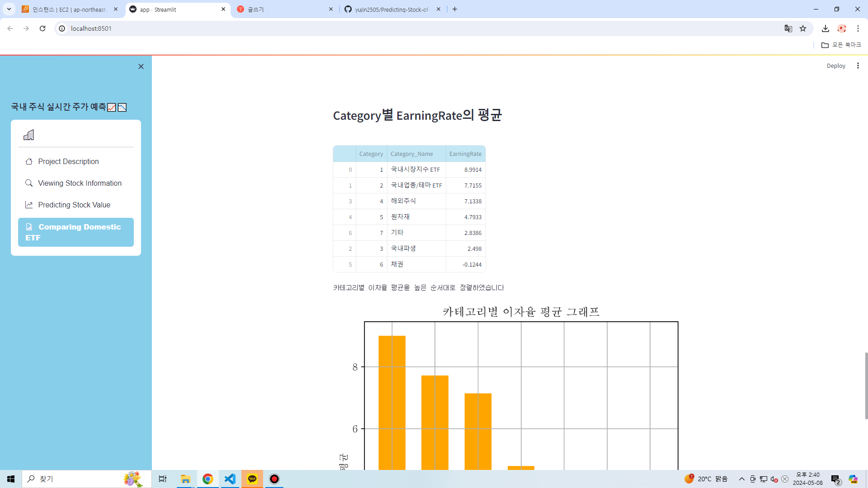Select Predicting Stock Value menu item

point(74,205)
